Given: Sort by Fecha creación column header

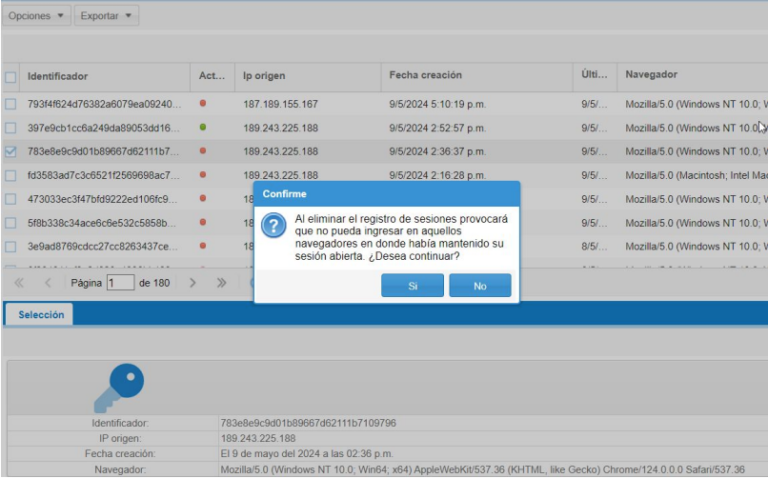Looking at the screenshot, I should pyautogui.click(x=425, y=75).
